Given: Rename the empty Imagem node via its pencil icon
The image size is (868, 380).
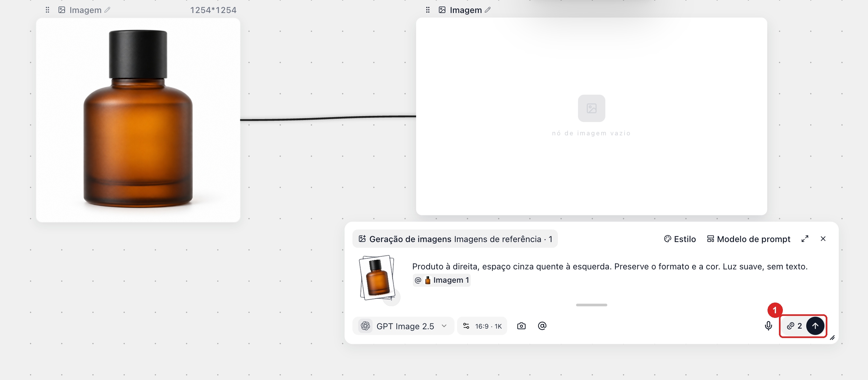Looking at the screenshot, I should pyautogui.click(x=488, y=10).
